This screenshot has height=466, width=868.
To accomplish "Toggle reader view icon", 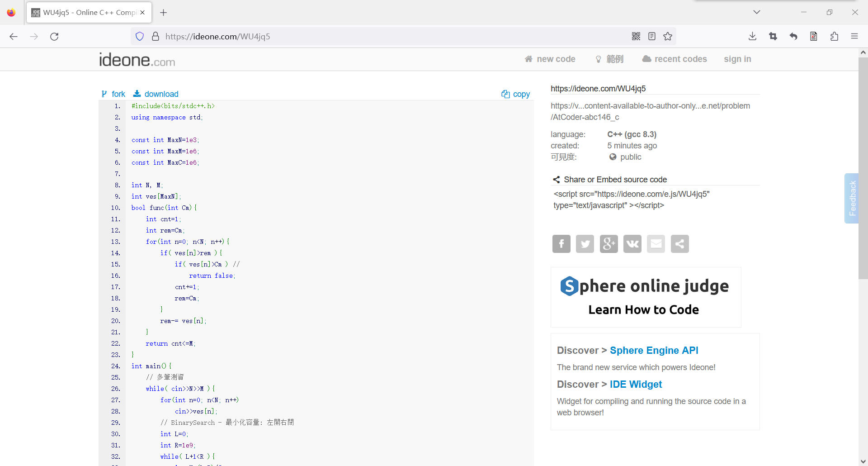I will pos(652,37).
